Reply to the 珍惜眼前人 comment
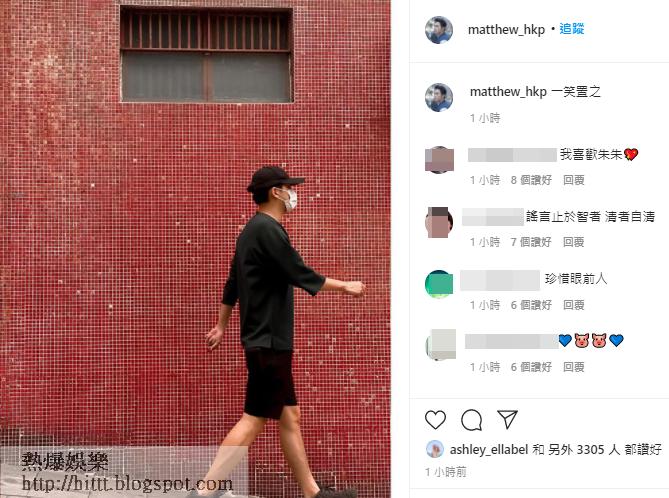The height and width of the screenshot is (498, 669). point(573,305)
